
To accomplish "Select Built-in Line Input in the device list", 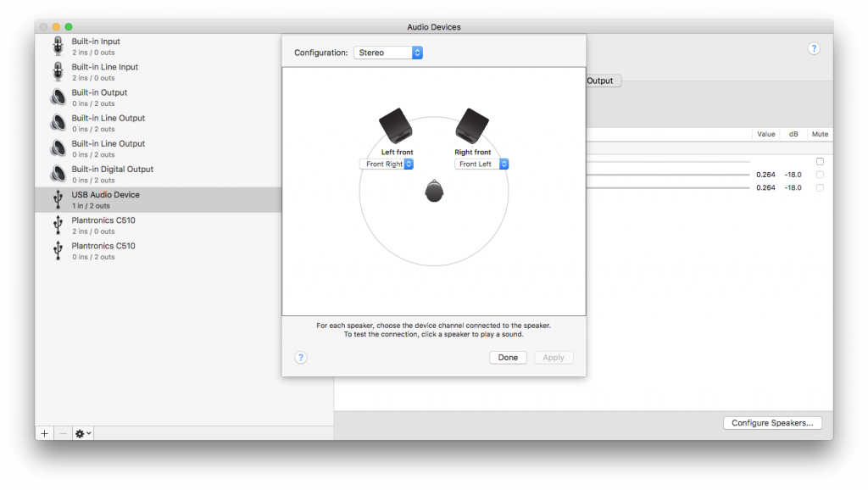I will point(159,72).
